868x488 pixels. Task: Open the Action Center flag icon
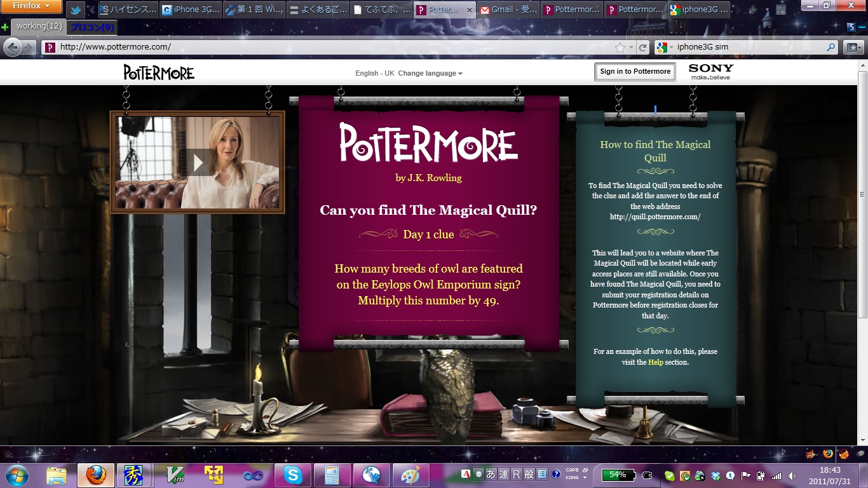747,475
